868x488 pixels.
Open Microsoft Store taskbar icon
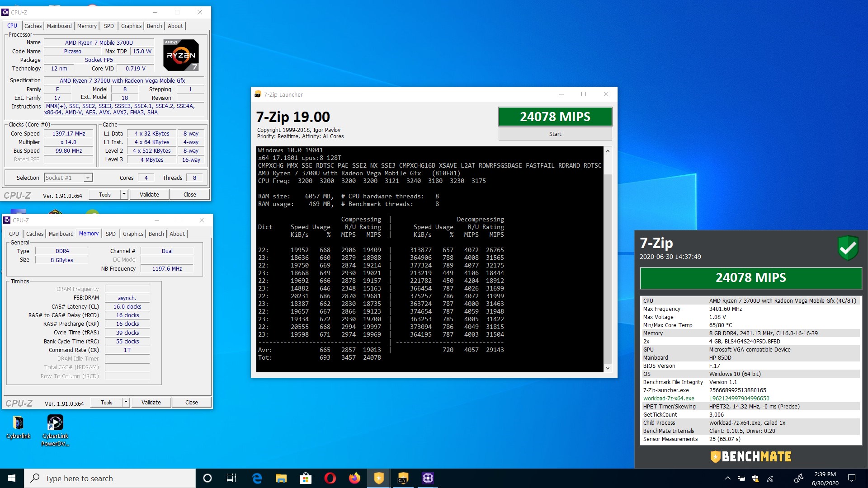pos(306,478)
